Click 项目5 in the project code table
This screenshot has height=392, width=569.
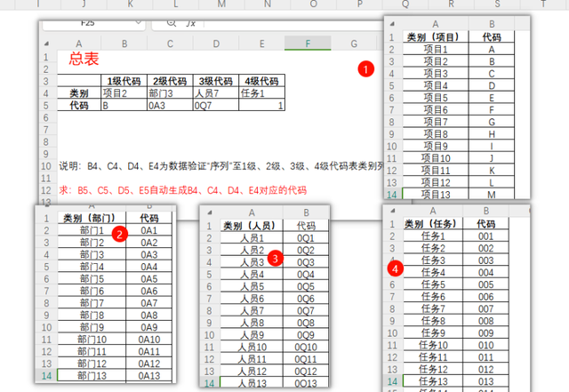click(436, 98)
